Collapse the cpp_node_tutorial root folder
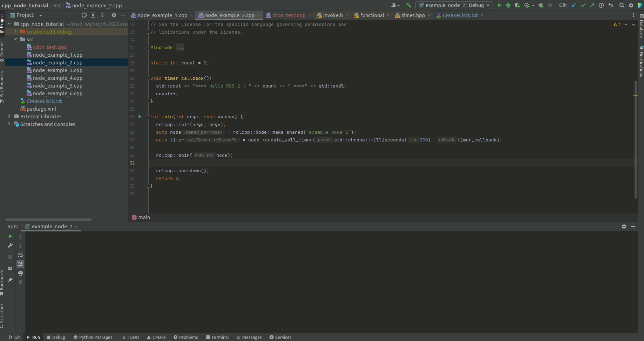 [9, 24]
